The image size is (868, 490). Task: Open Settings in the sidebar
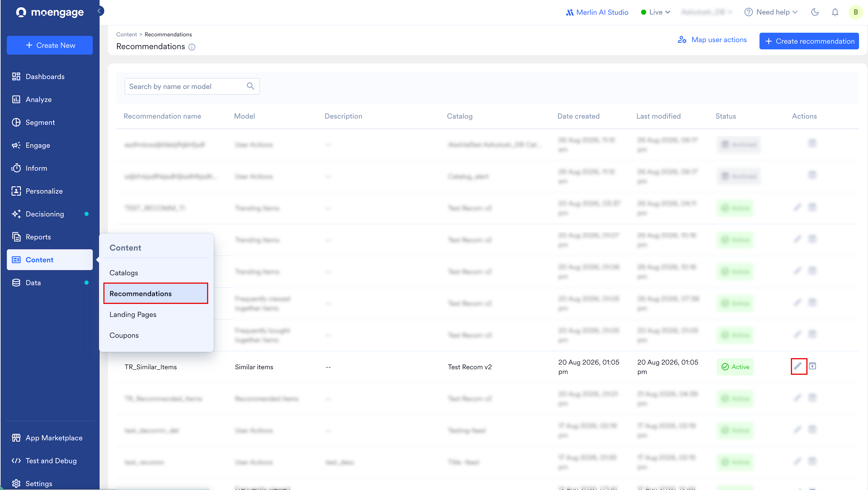coord(50,484)
